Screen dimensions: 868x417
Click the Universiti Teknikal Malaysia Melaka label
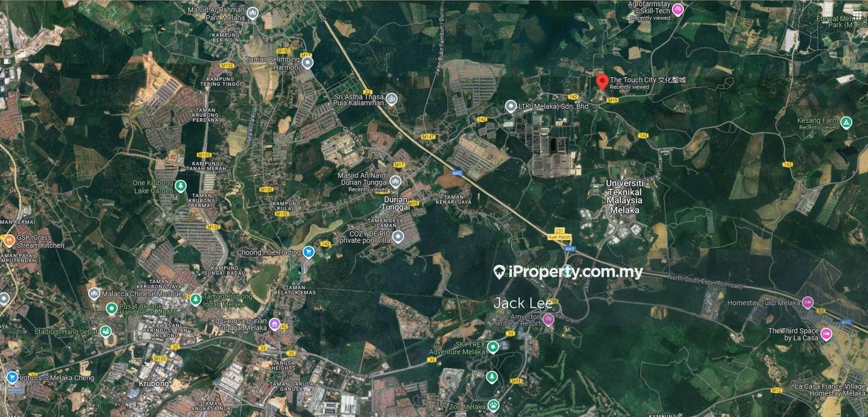(x=624, y=196)
